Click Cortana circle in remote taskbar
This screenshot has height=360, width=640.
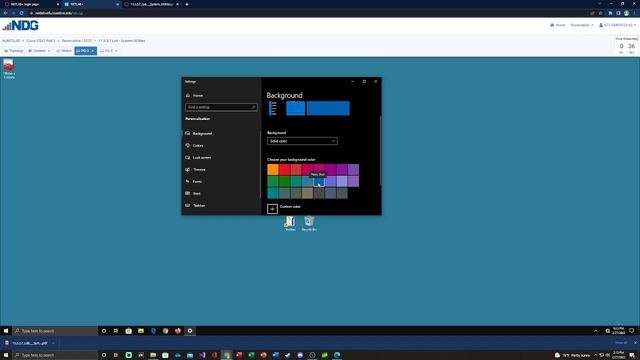coord(104,331)
